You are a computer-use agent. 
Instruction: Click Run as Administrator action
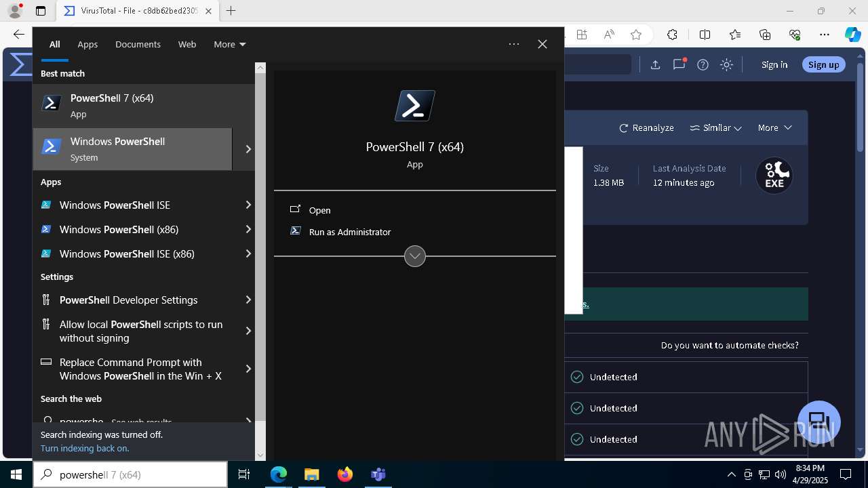pyautogui.click(x=340, y=232)
